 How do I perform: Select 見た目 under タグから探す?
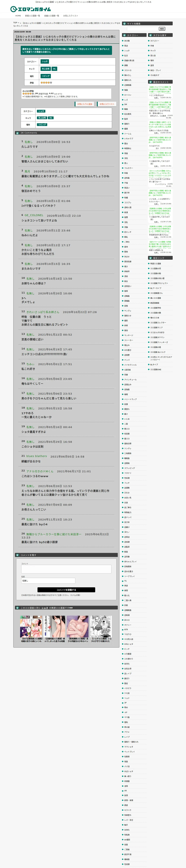click(153, 56)
